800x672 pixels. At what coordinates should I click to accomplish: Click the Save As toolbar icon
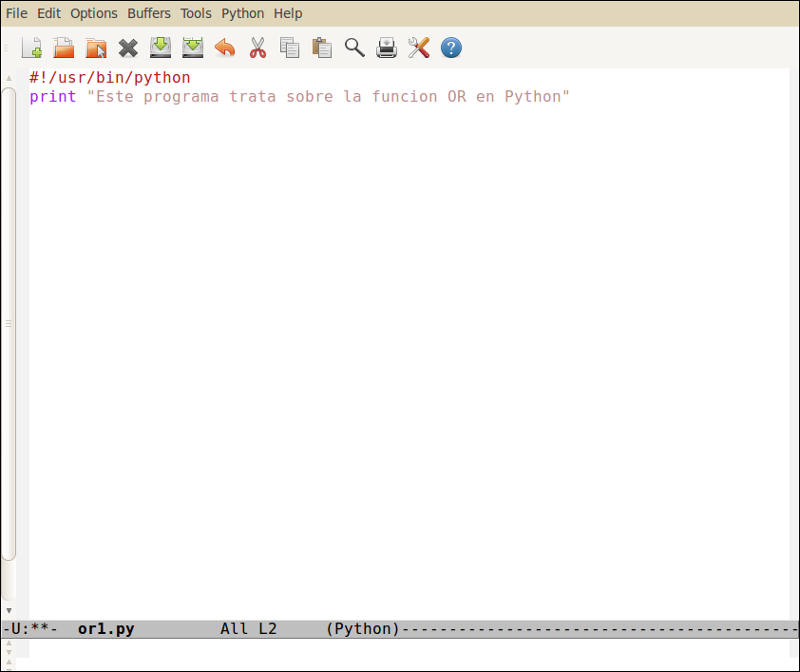pos(193,48)
